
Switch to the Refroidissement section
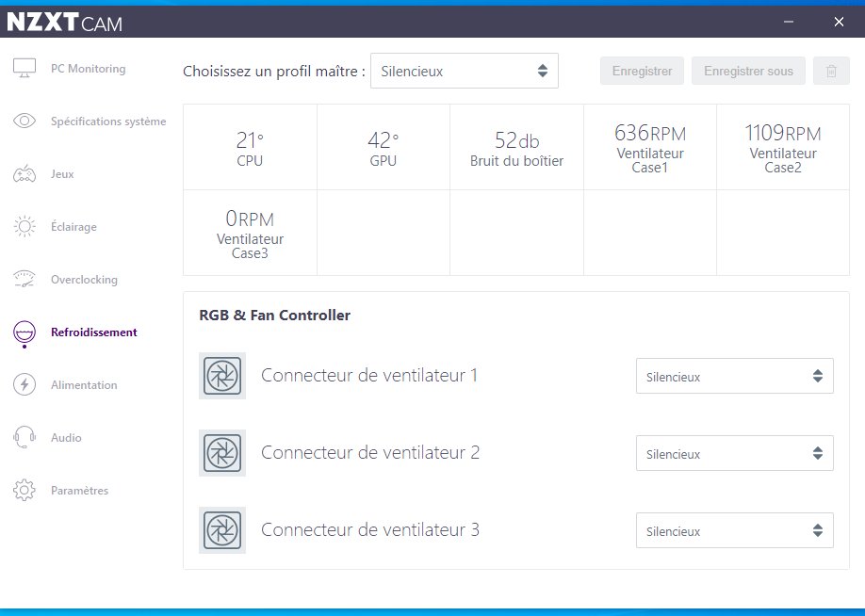(x=93, y=332)
